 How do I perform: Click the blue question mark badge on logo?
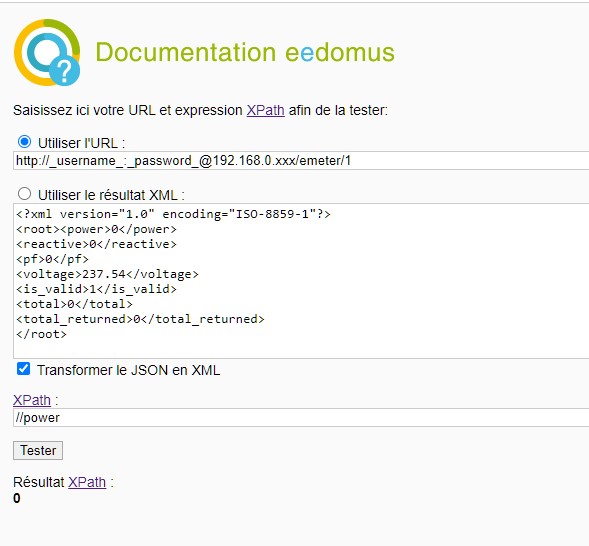[65, 71]
